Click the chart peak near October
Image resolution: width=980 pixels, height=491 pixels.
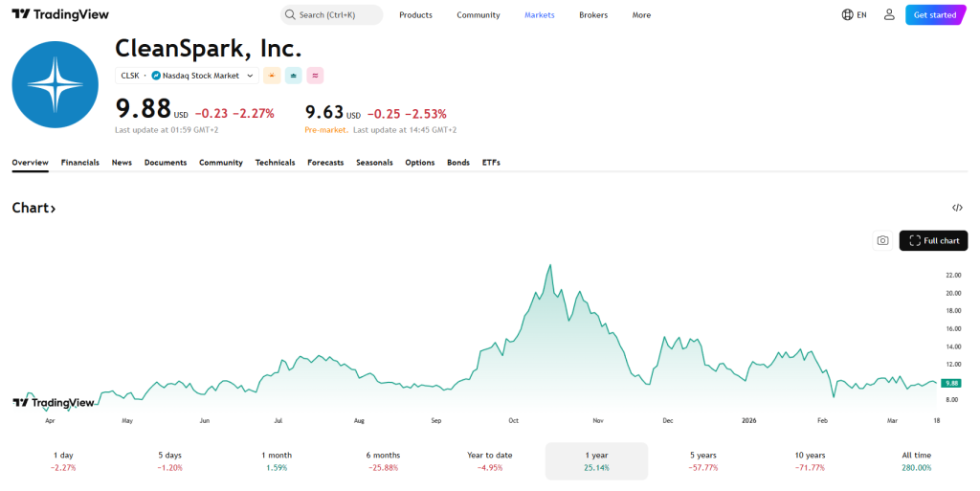550,265
